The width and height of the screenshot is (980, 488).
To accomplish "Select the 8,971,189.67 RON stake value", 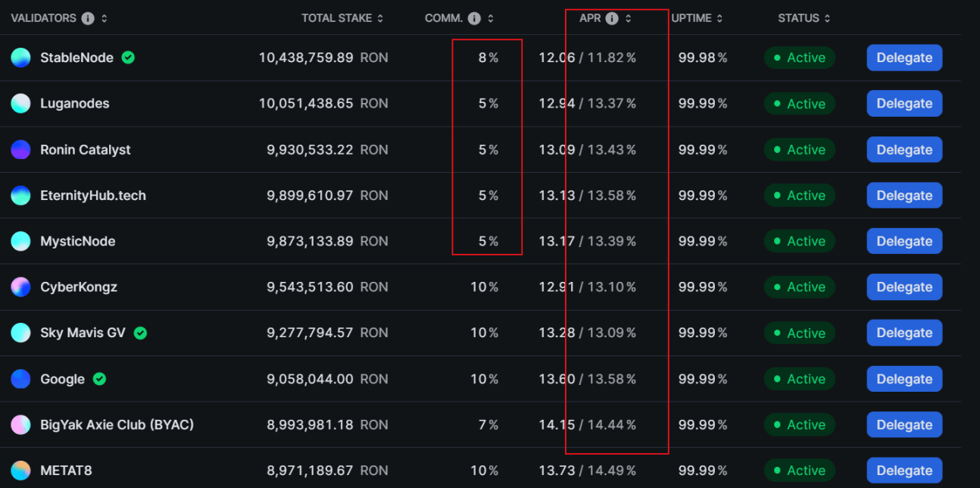I will point(327,471).
